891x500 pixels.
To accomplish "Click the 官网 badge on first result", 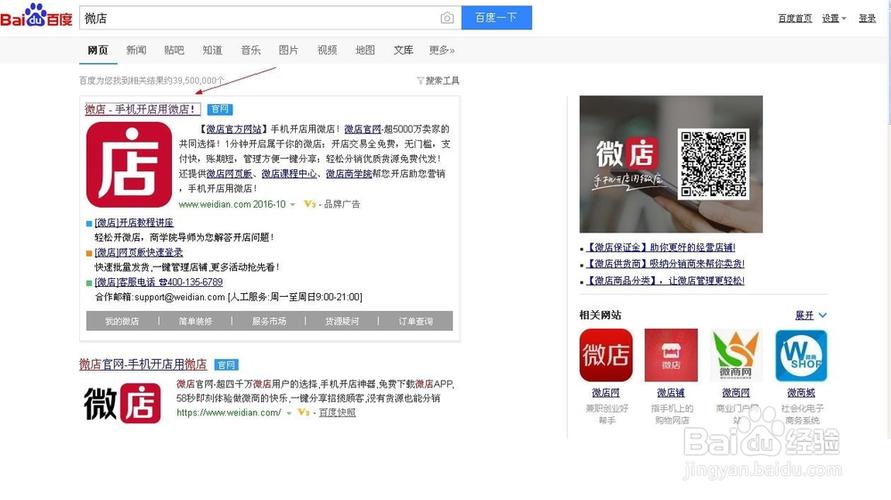I will pos(220,109).
